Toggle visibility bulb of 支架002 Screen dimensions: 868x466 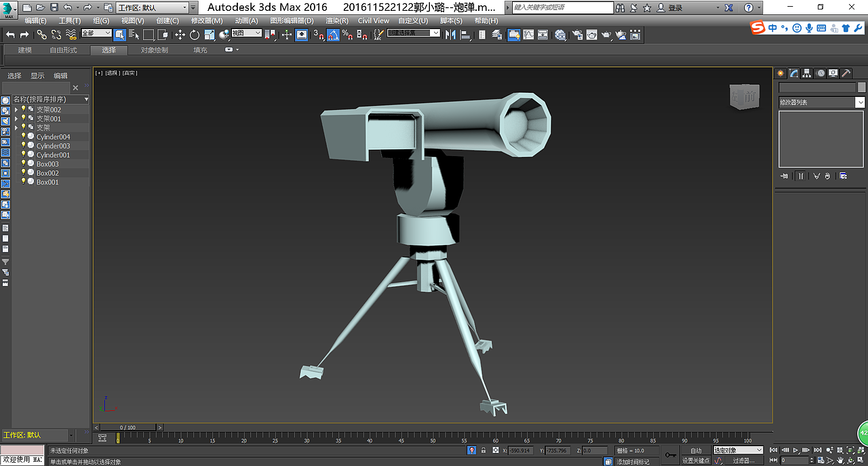pos(23,109)
